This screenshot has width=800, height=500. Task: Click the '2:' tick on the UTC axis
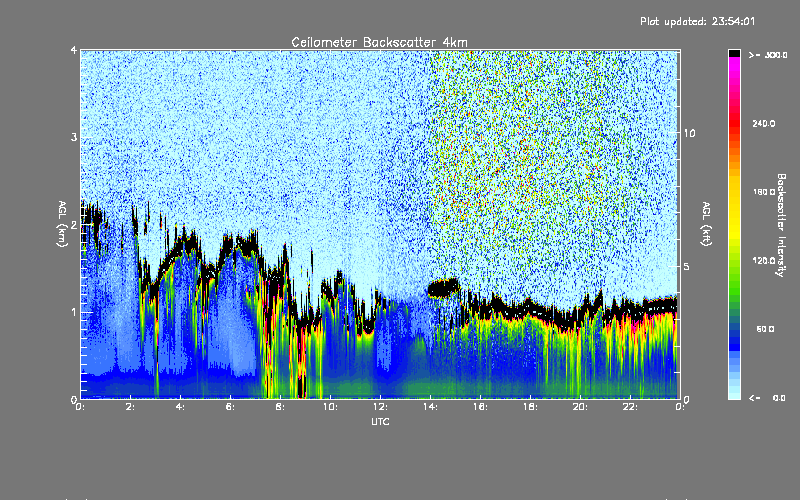(x=131, y=407)
